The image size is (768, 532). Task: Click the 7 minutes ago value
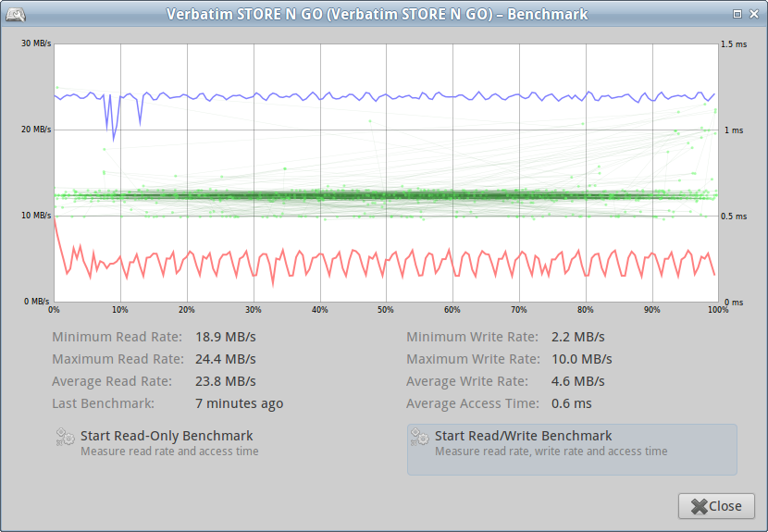[240, 403]
